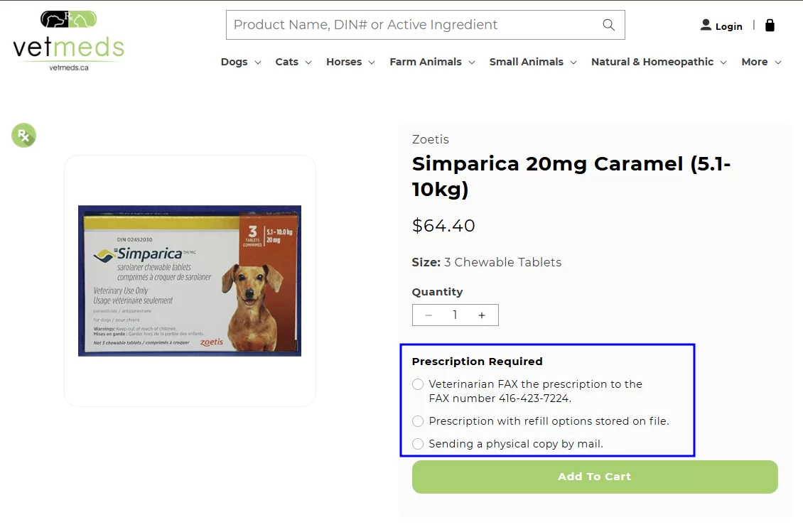Select the Veterinarian FAX prescription option
Viewport: 803px width, 532px height.
418,384
